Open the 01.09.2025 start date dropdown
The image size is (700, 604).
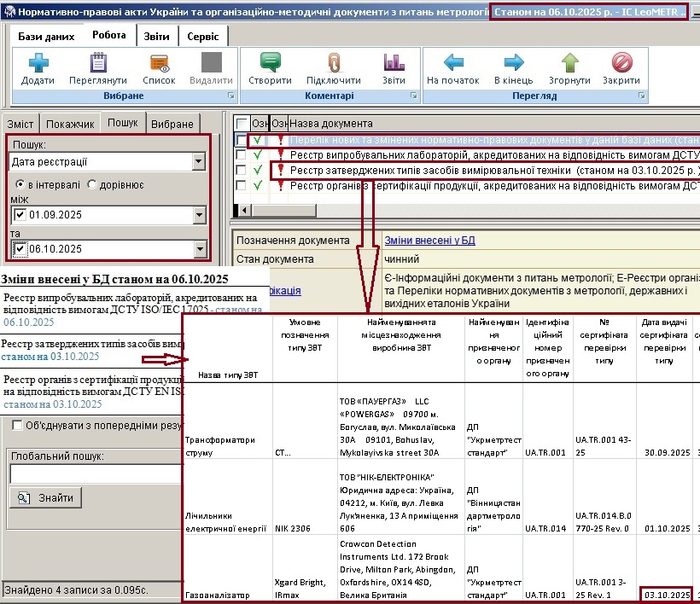coord(198,215)
